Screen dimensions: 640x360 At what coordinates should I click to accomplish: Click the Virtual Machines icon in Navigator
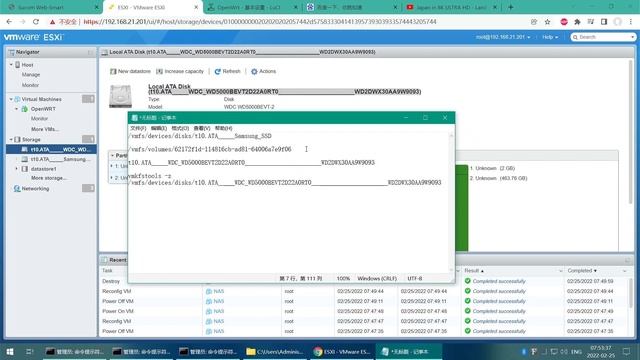click(x=18, y=99)
